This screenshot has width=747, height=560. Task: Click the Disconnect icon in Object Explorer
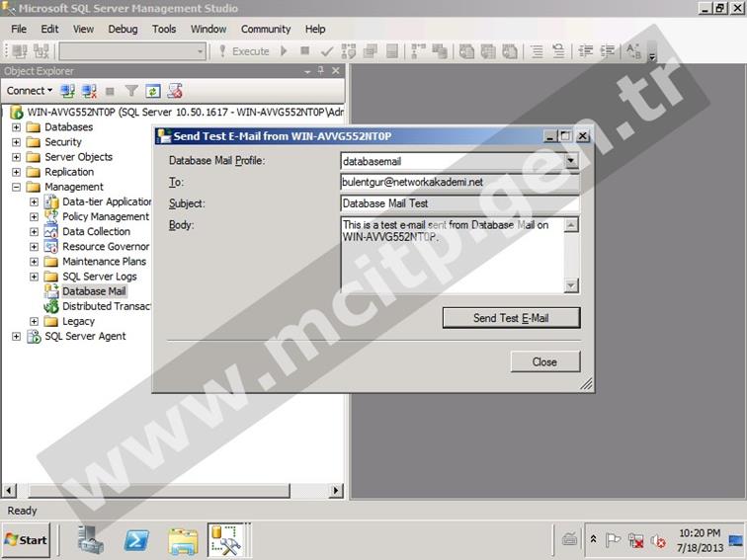point(89,91)
